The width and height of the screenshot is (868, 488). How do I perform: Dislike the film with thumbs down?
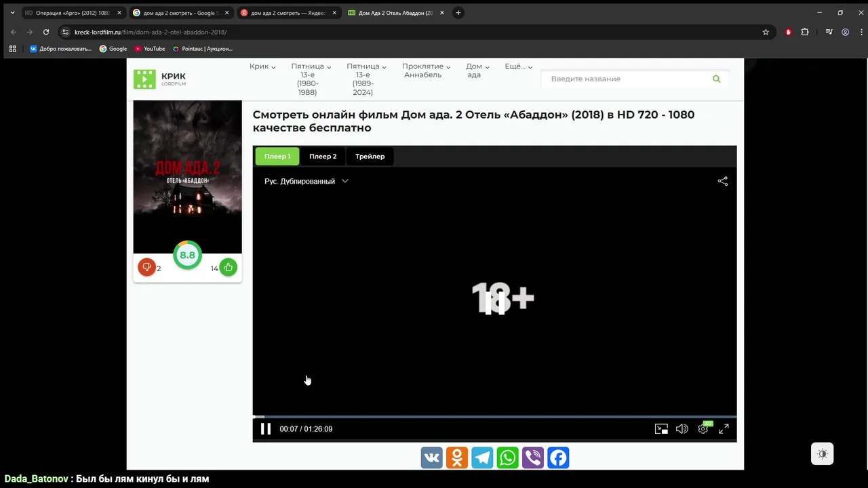146,268
